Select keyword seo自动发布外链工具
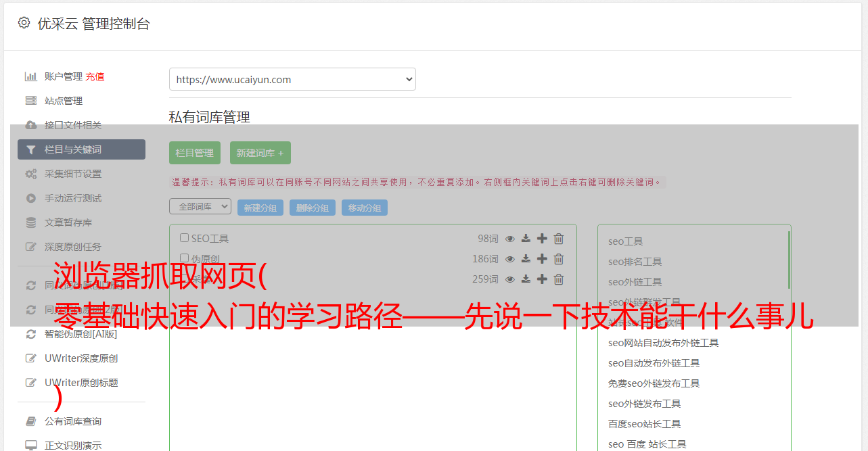Viewport: 868px width, 451px height. 654,363
